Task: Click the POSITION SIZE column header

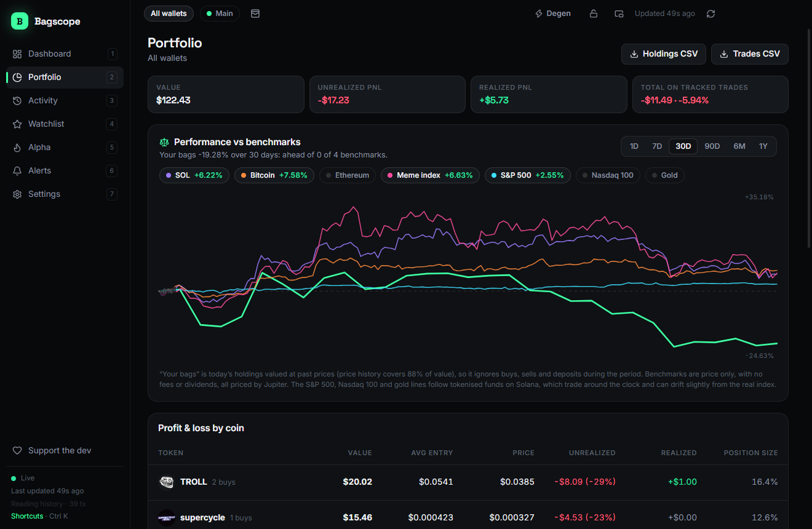Action: coord(750,453)
